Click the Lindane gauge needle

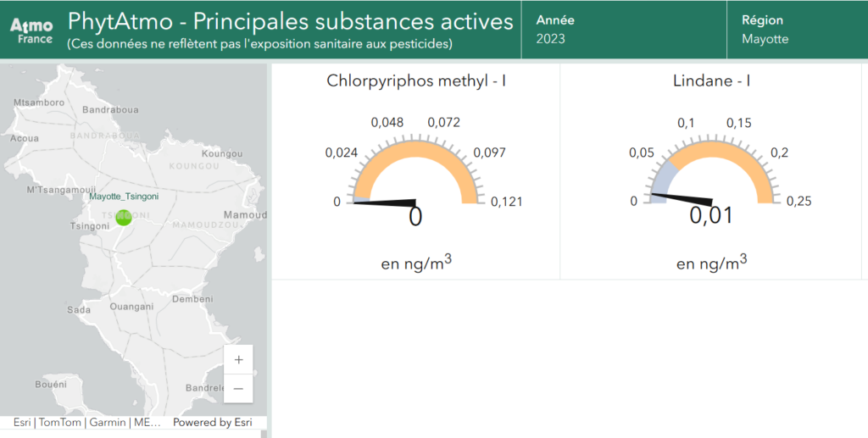coord(682,199)
